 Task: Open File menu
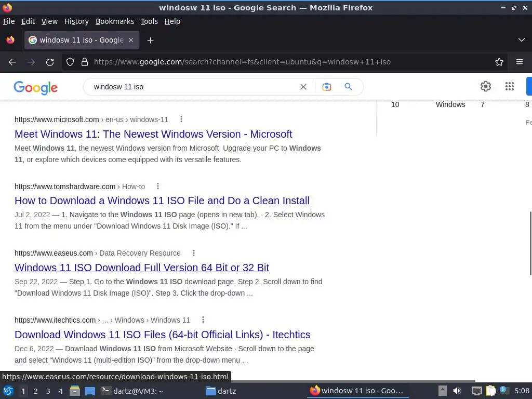point(9,21)
